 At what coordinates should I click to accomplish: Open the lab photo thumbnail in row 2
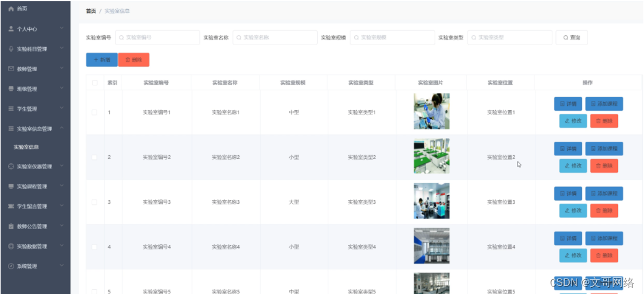point(431,156)
